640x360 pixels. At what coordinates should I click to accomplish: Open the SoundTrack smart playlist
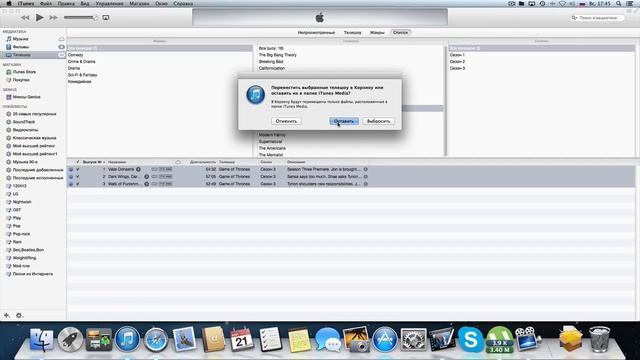(24, 122)
